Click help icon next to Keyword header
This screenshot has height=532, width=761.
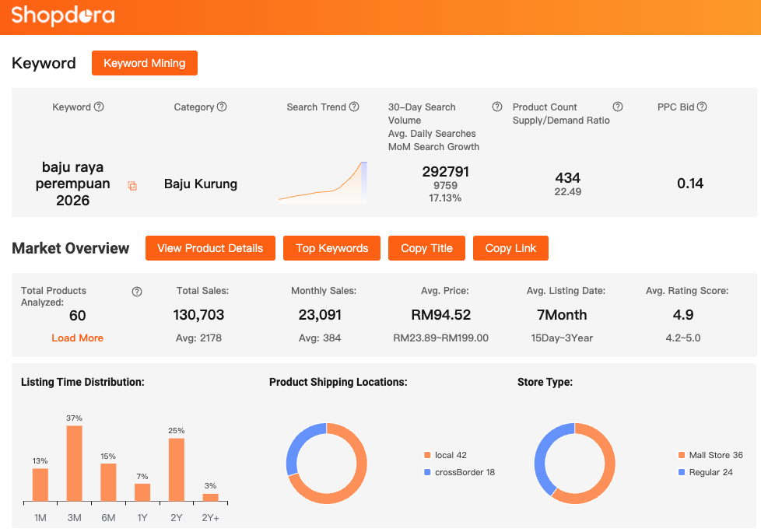click(99, 107)
